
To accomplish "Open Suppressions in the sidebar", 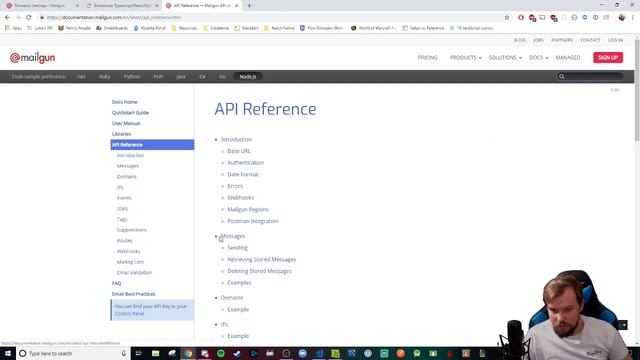I will point(131,230).
